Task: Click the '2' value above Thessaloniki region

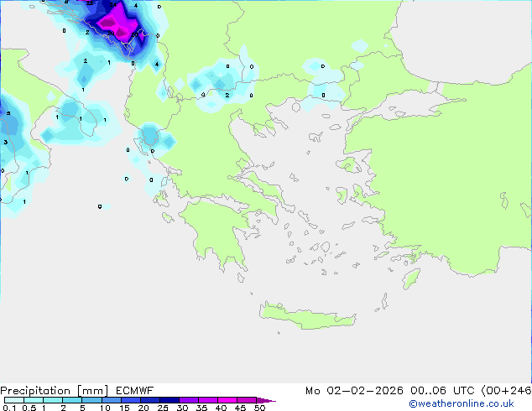Action: 227,96
